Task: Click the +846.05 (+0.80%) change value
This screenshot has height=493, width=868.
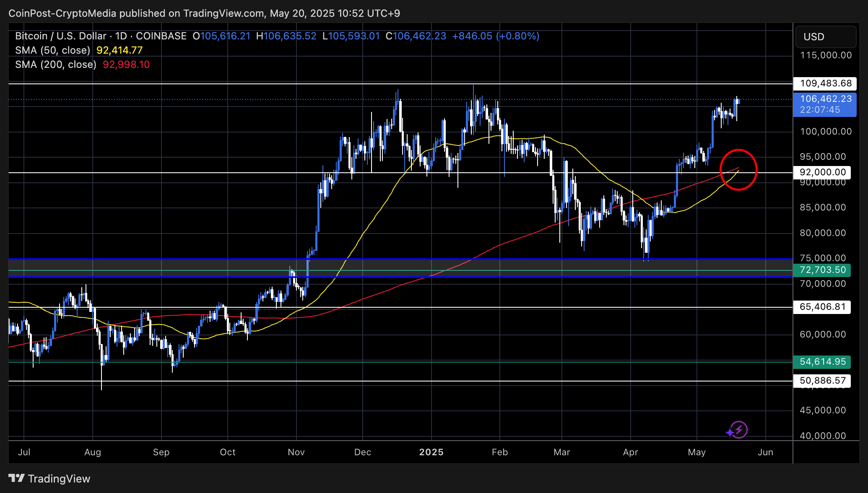Action: tap(496, 36)
